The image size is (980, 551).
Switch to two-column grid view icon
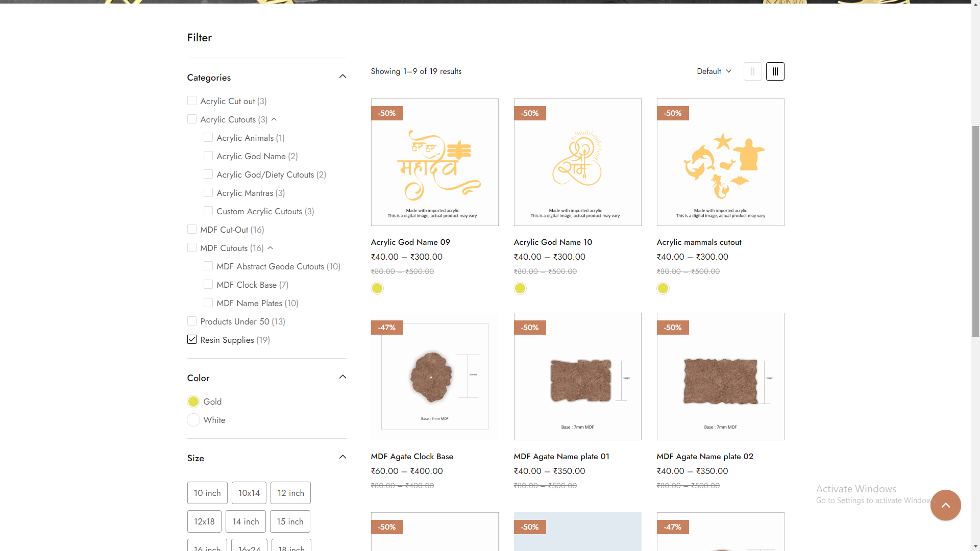[x=752, y=71]
